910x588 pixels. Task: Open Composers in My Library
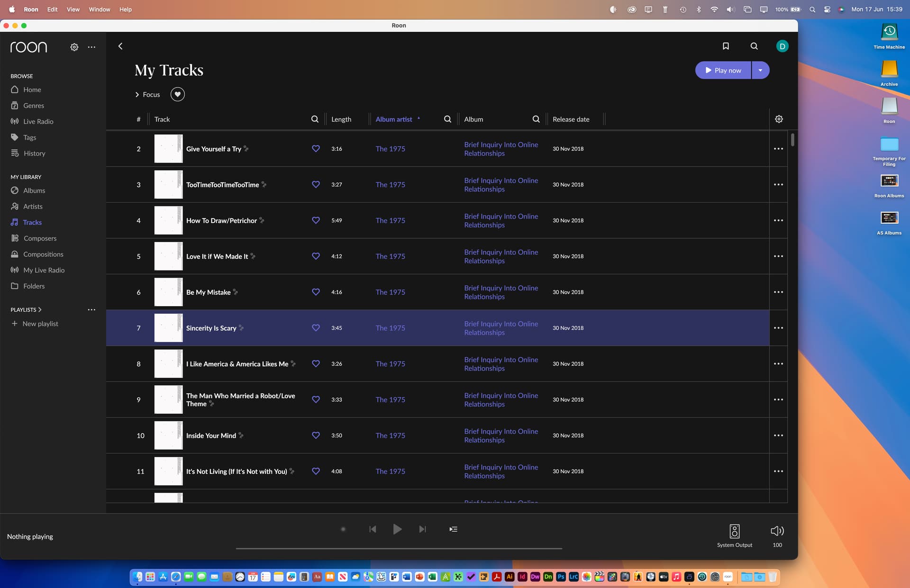[x=40, y=238]
